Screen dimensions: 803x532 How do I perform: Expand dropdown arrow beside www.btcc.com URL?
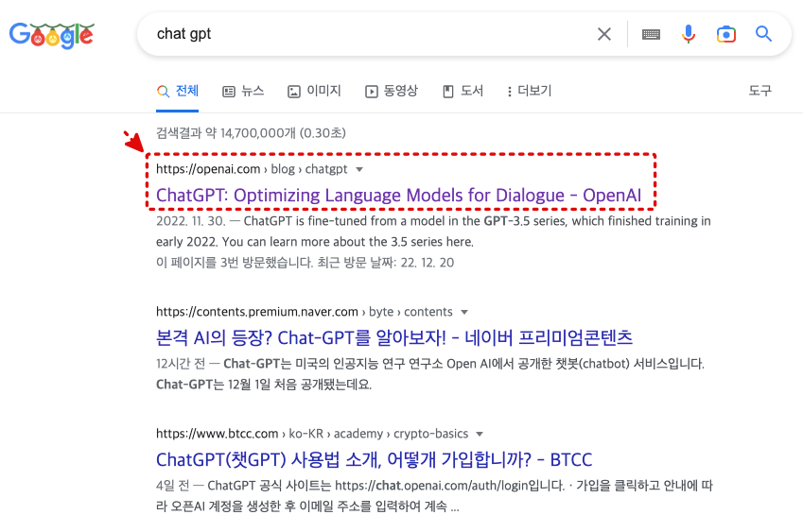(480, 434)
